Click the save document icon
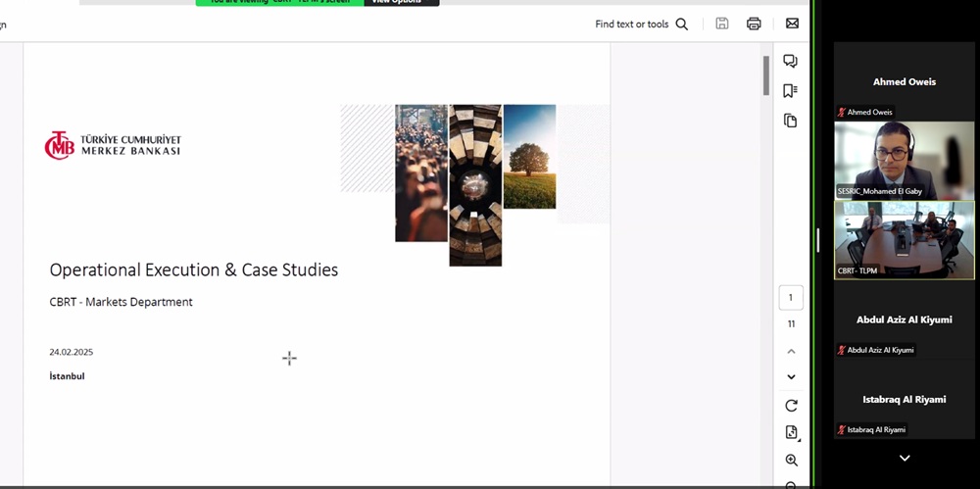 tap(722, 24)
